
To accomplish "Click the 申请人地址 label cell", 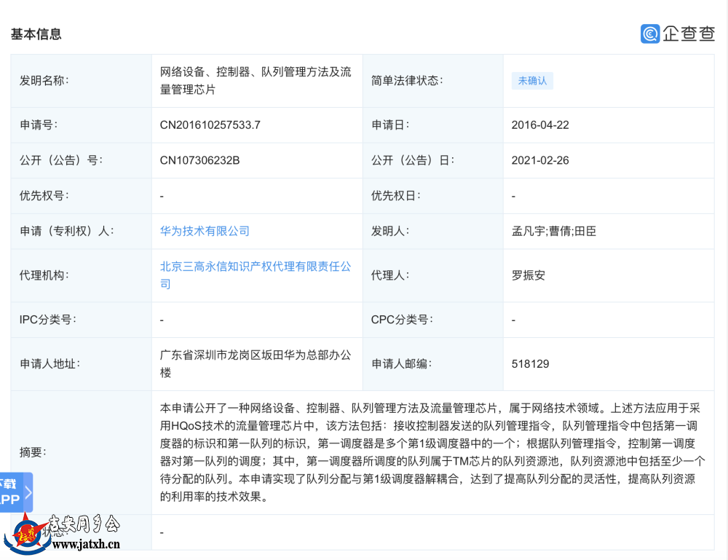I will point(82,363).
